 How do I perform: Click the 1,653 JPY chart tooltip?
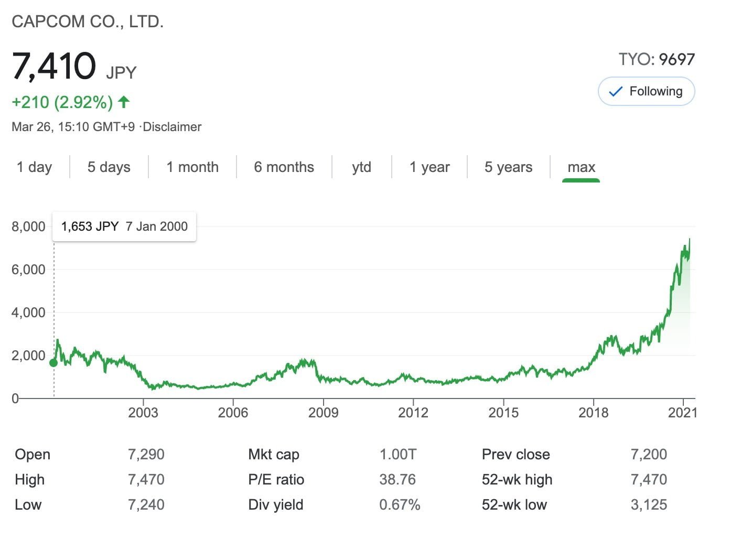124,227
